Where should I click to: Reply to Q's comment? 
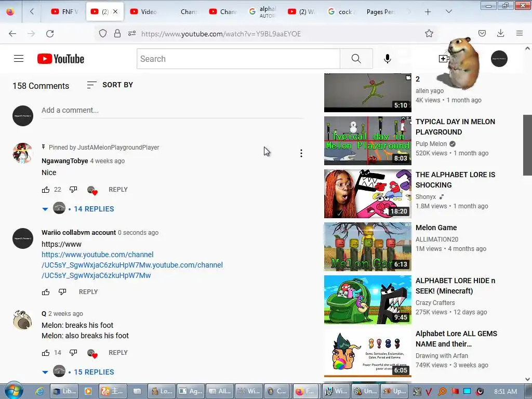click(x=118, y=353)
